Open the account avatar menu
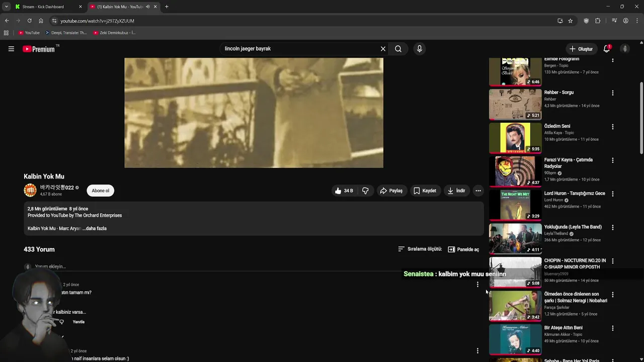 pos(625,49)
